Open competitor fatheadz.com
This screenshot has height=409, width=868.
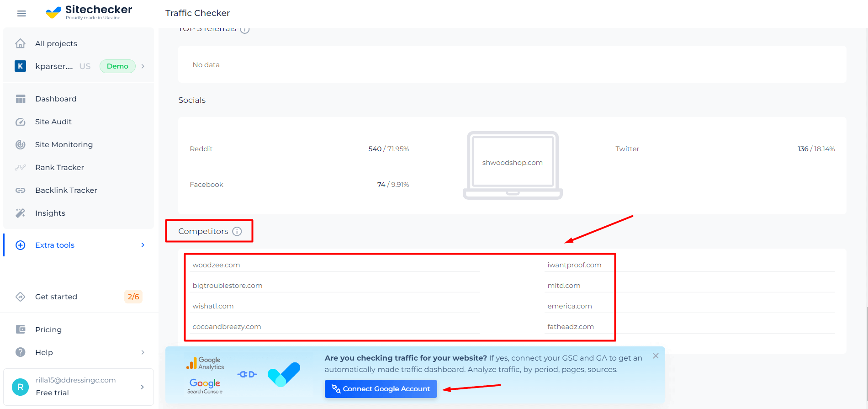pyautogui.click(x=571, y=327)
